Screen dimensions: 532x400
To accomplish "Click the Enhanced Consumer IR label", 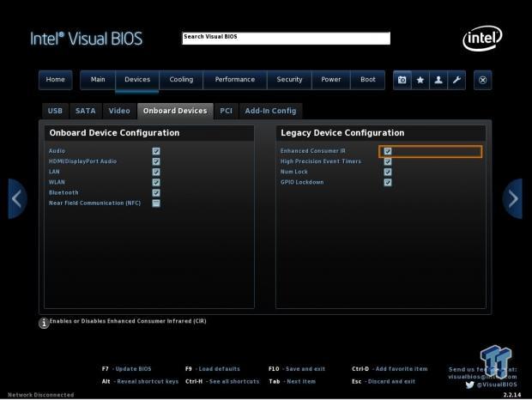I will [313, 151].
